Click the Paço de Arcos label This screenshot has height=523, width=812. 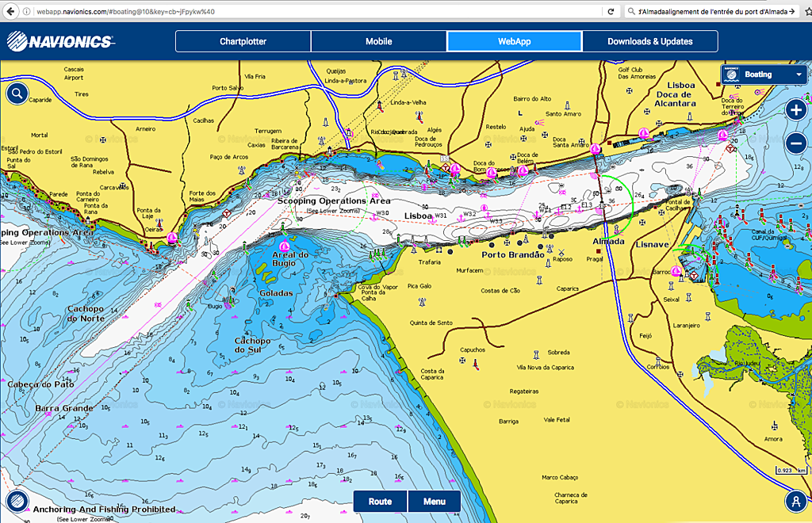pos(229,157)
